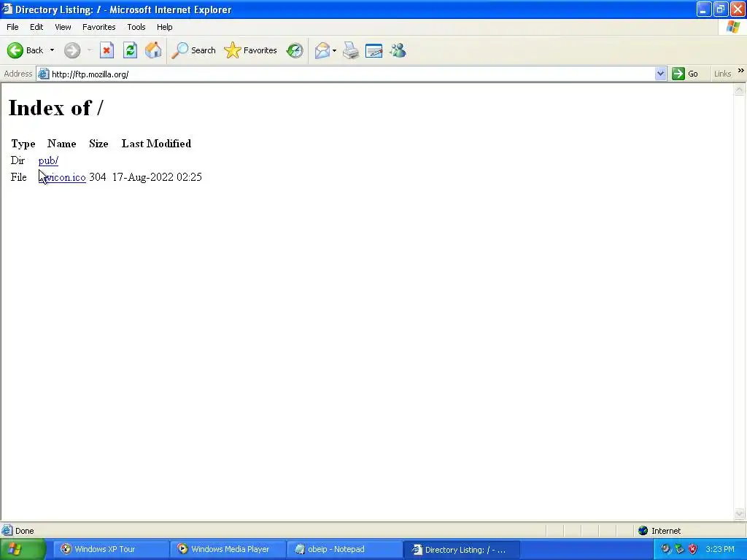
Task: Open the Favorites menu
Action: (x=99, y=27)
